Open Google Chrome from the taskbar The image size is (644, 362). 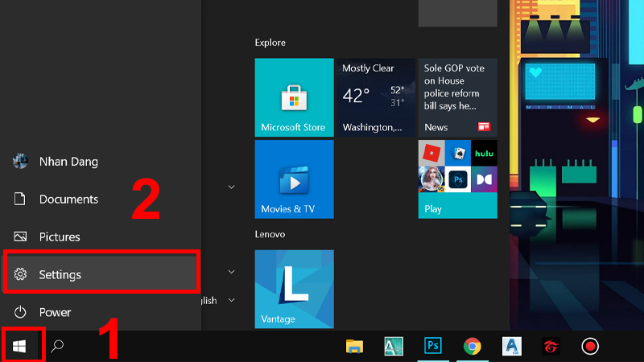pos(473,347)
